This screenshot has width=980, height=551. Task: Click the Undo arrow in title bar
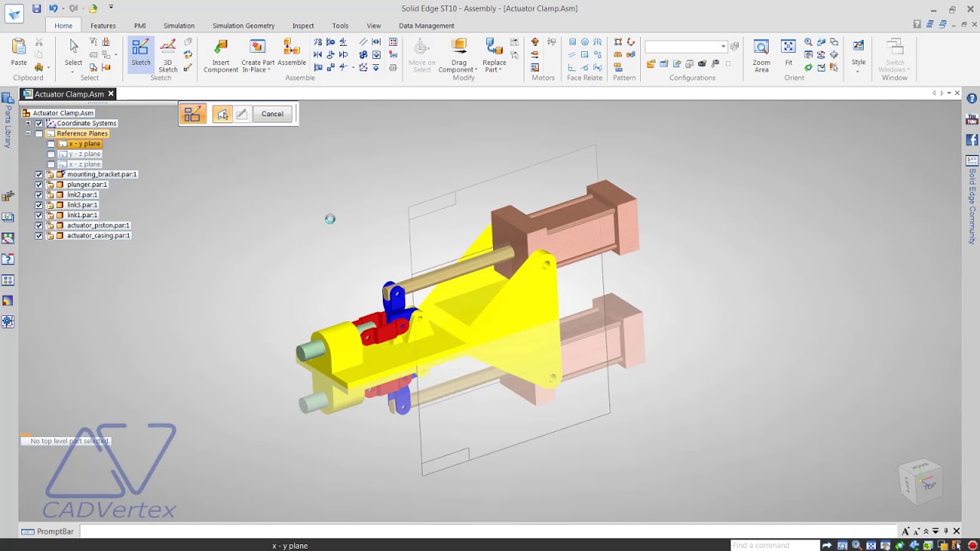click(x=53, y=8)
